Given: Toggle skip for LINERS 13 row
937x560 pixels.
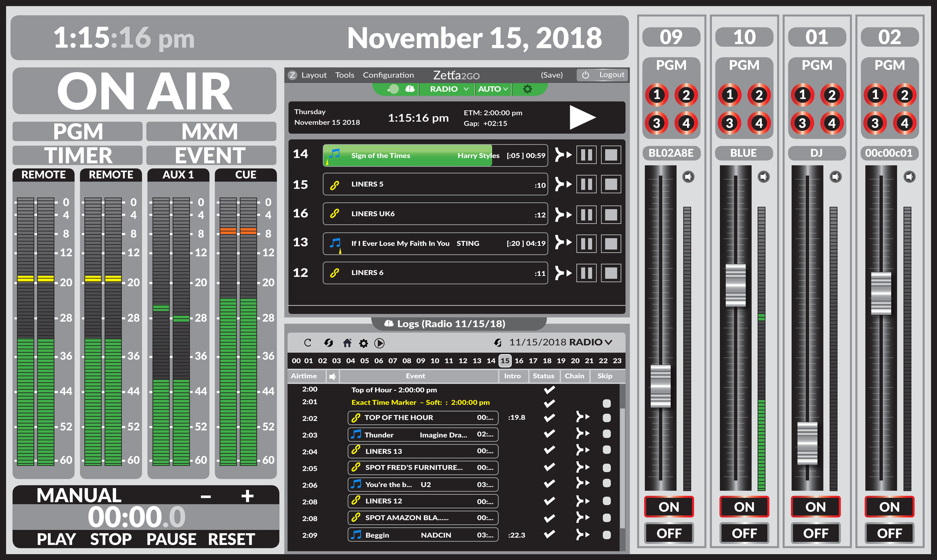Looking at the screenshot, I should pyautogui.click(x=607, y=450).
